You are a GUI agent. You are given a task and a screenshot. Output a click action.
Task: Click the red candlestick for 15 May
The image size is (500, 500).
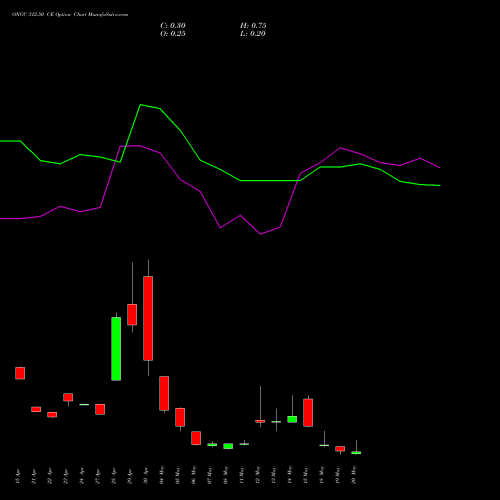click(308, 413)
